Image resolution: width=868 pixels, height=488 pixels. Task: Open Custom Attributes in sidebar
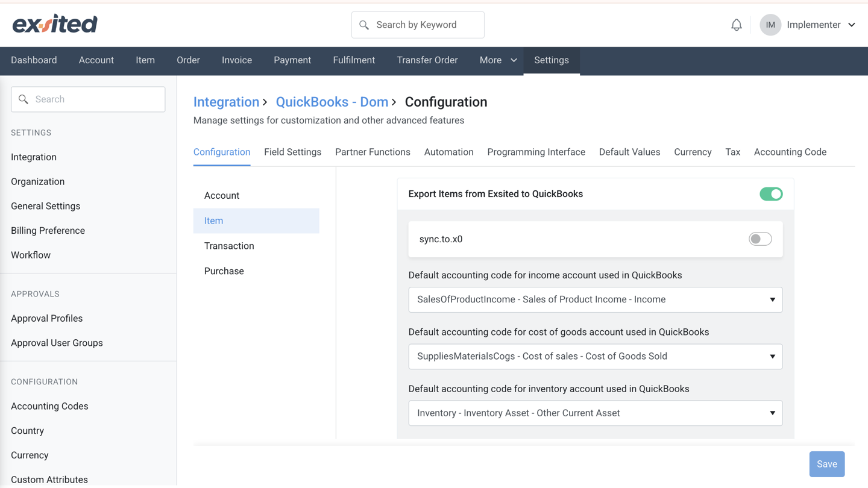click(49, 480)
